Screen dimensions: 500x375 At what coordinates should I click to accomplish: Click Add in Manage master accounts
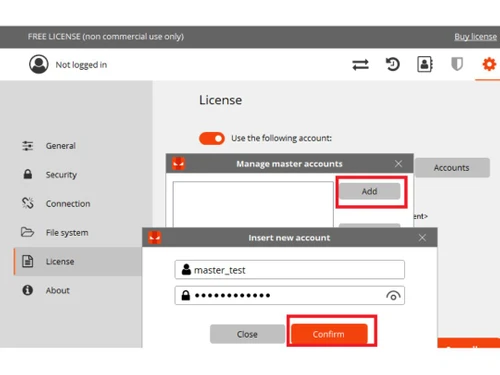(x=370, y=191)
